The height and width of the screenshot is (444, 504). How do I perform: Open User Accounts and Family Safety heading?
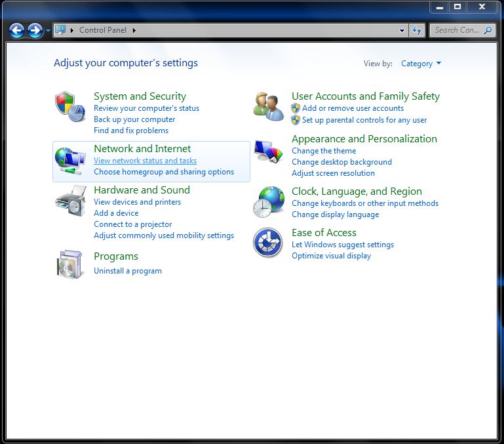click(366, 96)
